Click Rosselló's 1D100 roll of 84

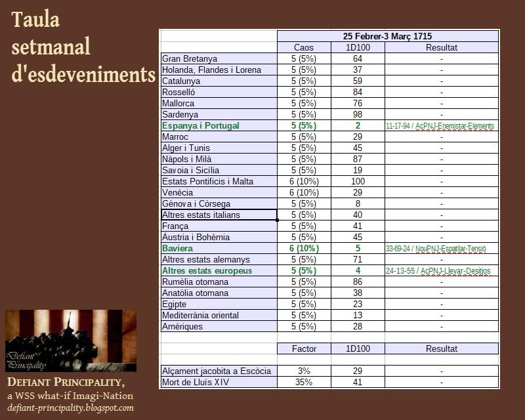358,92
